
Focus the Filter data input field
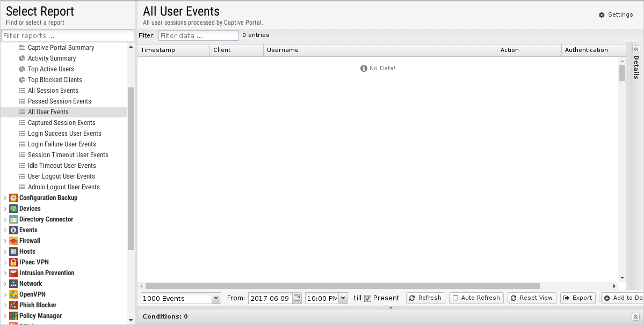pos(198,35)
